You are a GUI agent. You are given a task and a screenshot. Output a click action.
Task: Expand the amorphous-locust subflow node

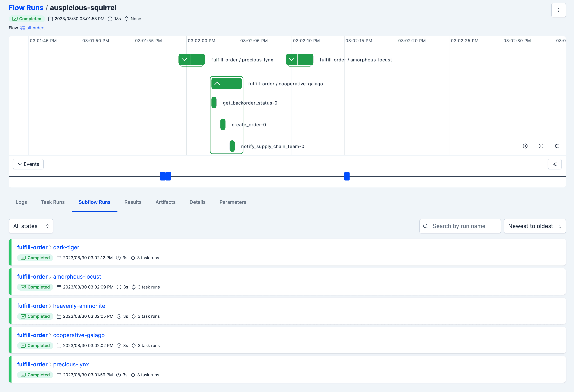tap(292, 60)
